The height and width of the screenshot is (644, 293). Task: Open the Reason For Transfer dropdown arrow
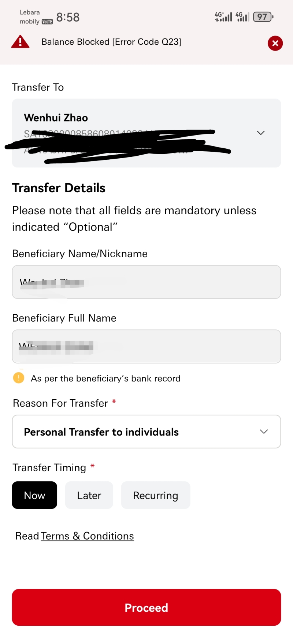264,432
